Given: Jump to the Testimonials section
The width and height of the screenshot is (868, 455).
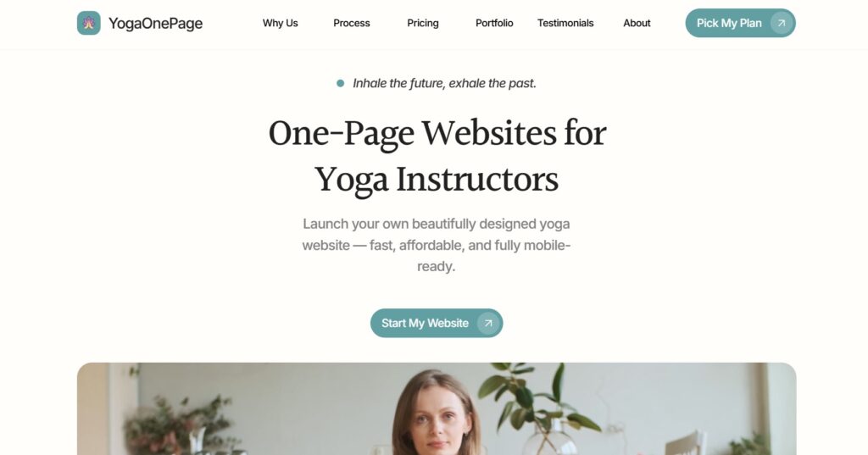Looking at the screenshot, I should 565,23.
